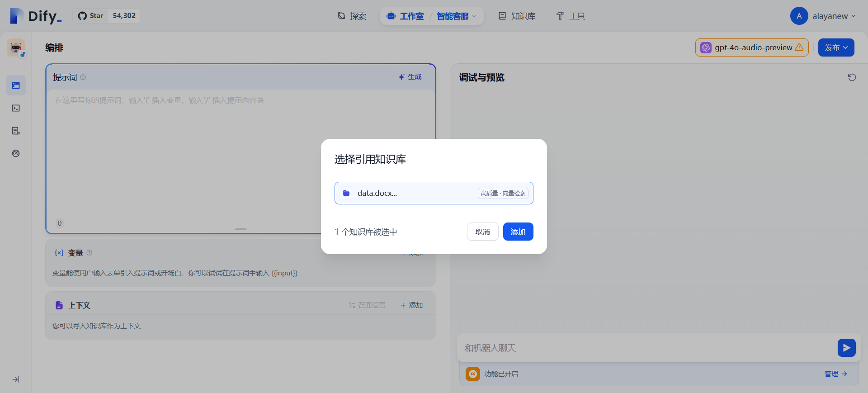The width and height of the screenshot is (868, 393).
Task: Click the Dify logo
Action: coord(36,16)
